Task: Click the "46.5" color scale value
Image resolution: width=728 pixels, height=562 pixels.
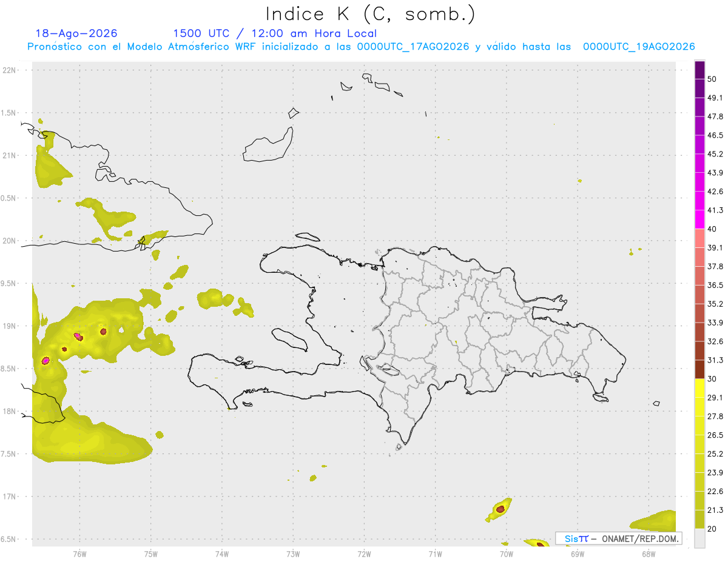Action: click(715, 136)
